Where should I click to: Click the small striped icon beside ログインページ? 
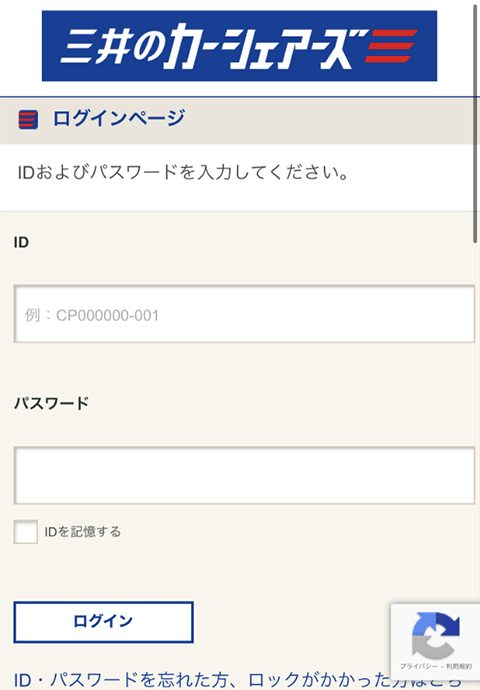[x=28, y=120]
